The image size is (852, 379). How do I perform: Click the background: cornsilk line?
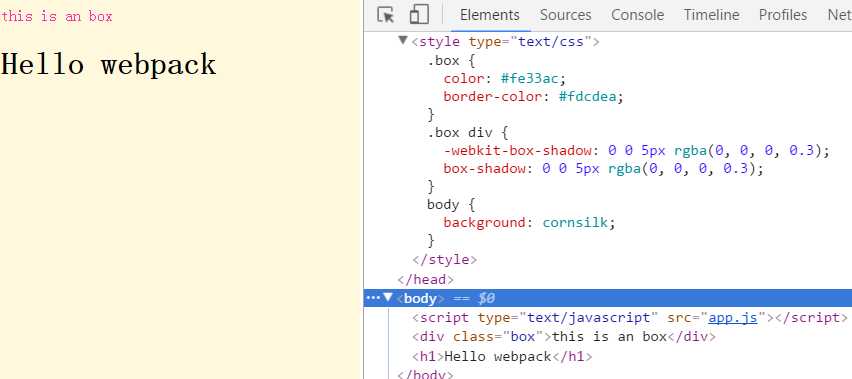529,223
